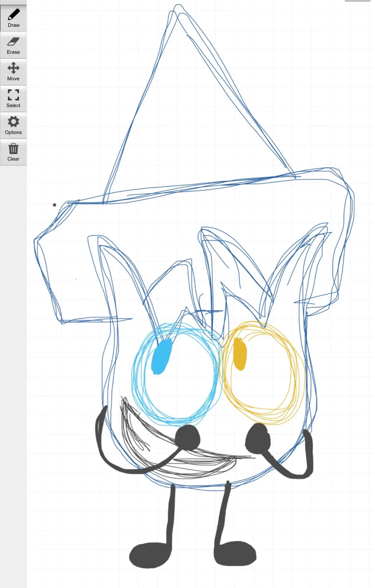Viewport: 375px width, 588px height.
Task: Choose the Select marquee tool
Action: tap(13, 98)
